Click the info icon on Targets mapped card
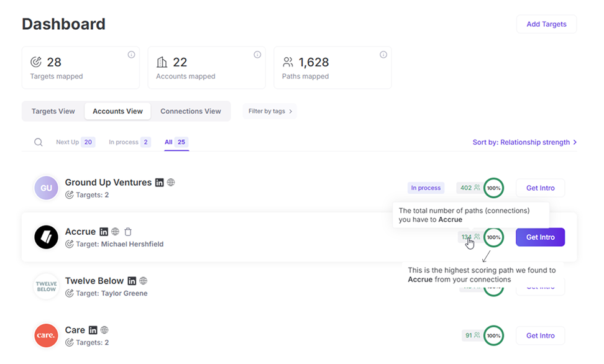Screen dimensions: 604x364 [x=131, y=55]
